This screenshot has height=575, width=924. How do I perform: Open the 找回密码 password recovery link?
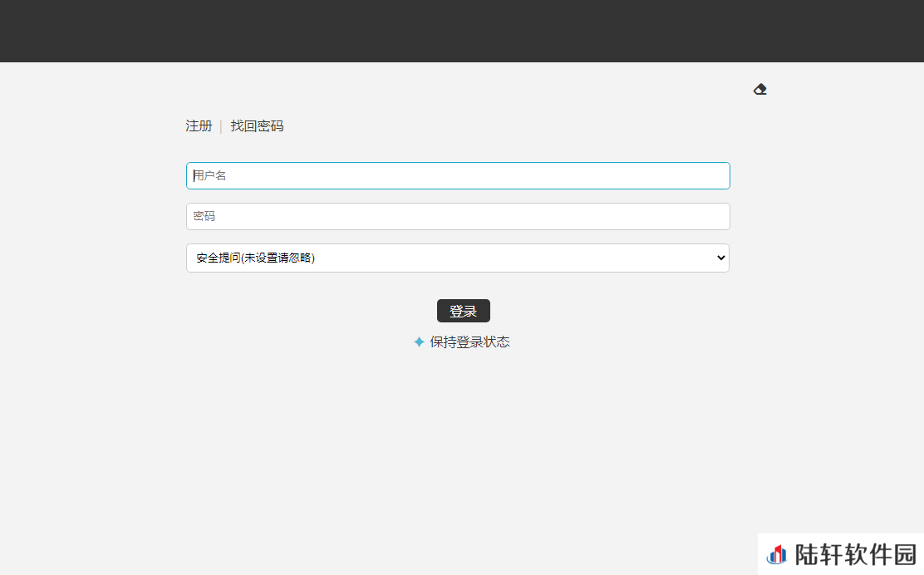pos(257,126)
